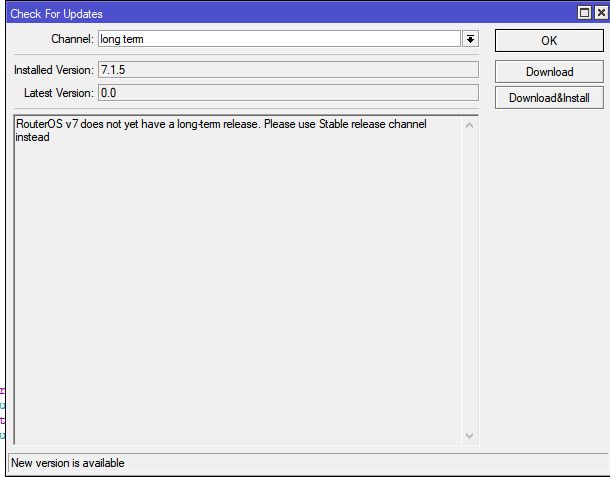This screenshot has width=610, height=477.
Task: Open the Channel dropdown arrow
Action: (470, 39)
